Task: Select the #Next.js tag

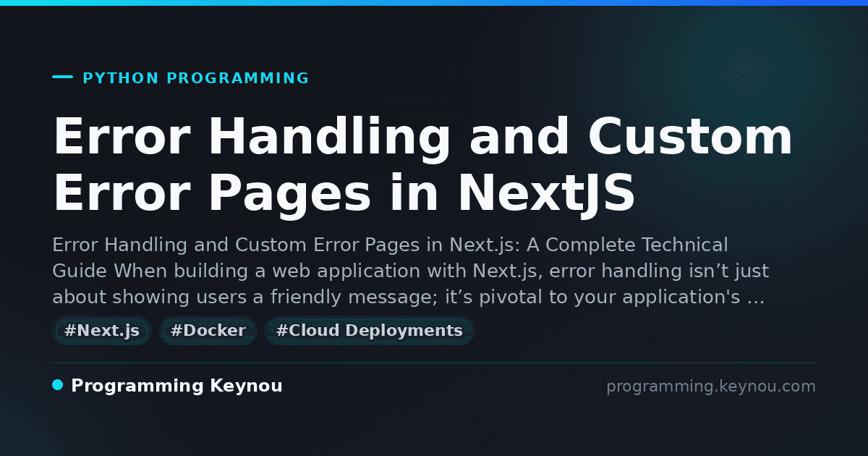Action: pyautogui.click(x=102, y=331)
